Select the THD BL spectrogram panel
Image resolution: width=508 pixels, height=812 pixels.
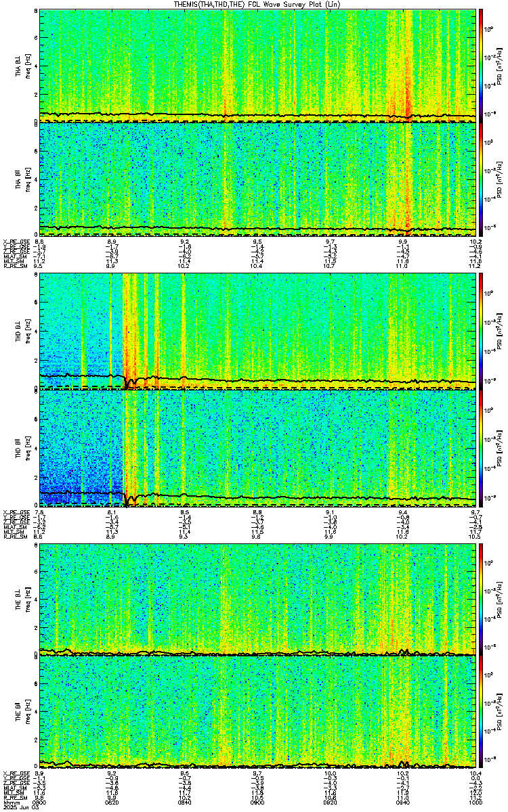click(x=257, y=330)
